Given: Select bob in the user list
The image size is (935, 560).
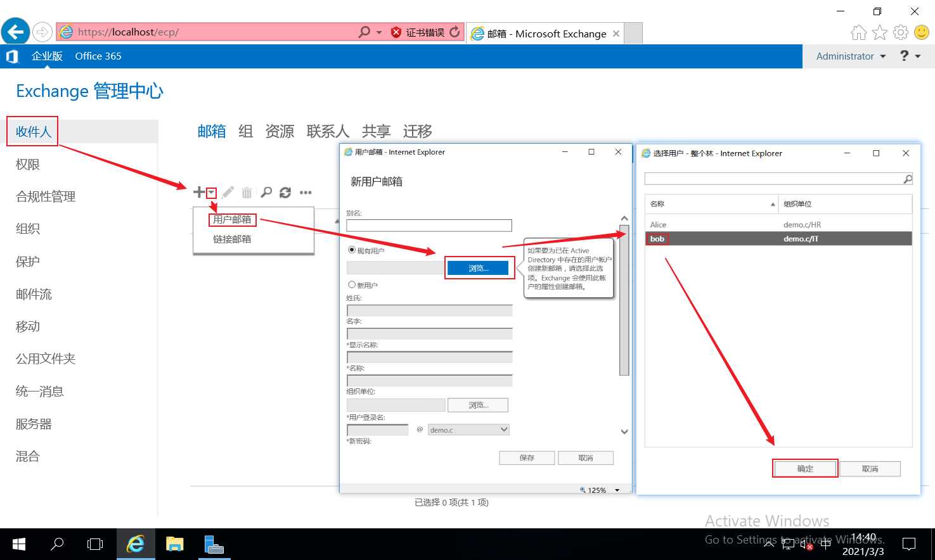Looking at the screenshot, I should click(x=657, y=239).
